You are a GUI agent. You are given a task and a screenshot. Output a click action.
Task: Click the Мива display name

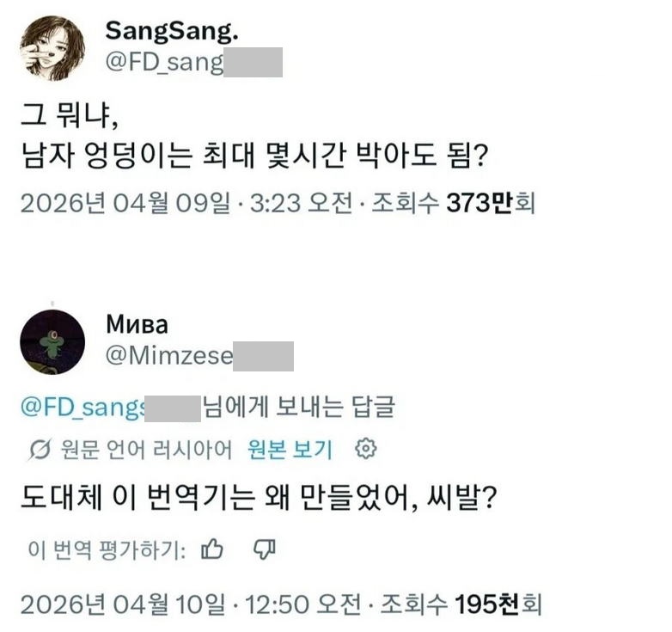pos(137,324)
